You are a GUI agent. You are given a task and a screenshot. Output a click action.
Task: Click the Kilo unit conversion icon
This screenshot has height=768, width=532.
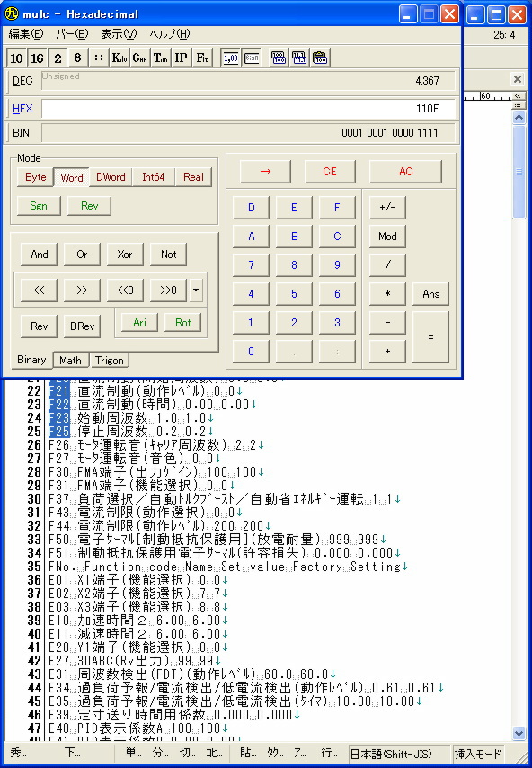point(120,58)
